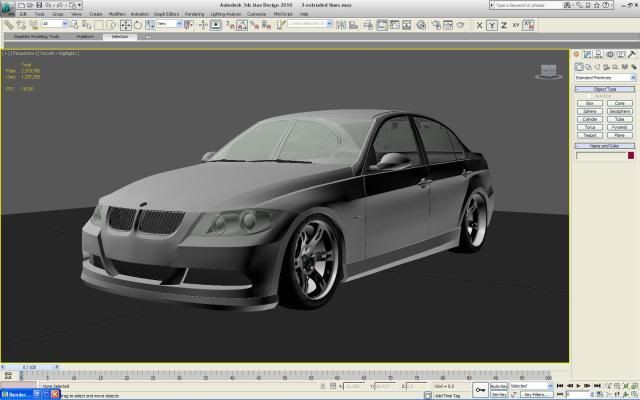The image size is (640, 400).
Task: Pick Rectangular Selection Region tool
Action: (99, 25)
